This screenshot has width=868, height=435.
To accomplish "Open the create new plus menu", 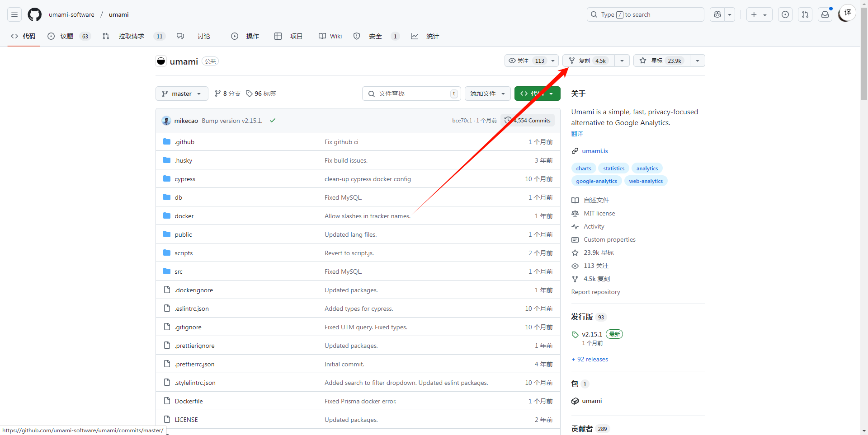I will point(759,14).
